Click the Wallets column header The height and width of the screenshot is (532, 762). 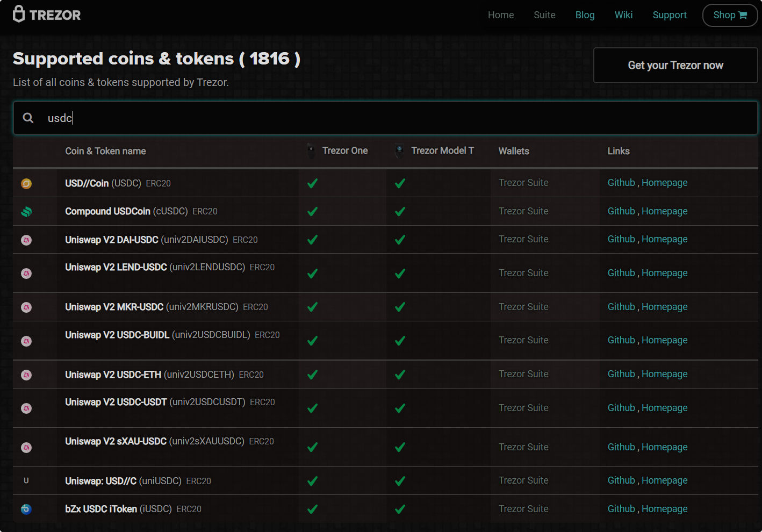point(514,151)
